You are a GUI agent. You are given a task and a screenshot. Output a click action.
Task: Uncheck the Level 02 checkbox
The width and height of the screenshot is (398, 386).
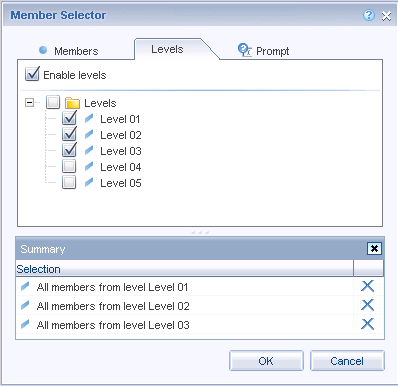click(69, 134)
